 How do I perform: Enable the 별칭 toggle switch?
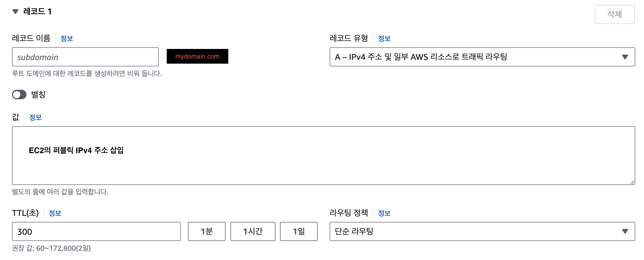(x=19, y=95)
